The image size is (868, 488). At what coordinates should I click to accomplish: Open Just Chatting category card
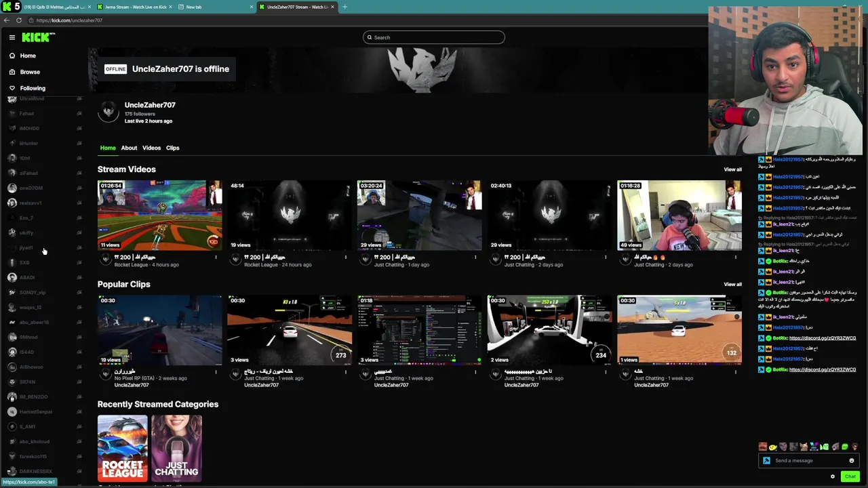pyautogui.click(x=176, y=449)
